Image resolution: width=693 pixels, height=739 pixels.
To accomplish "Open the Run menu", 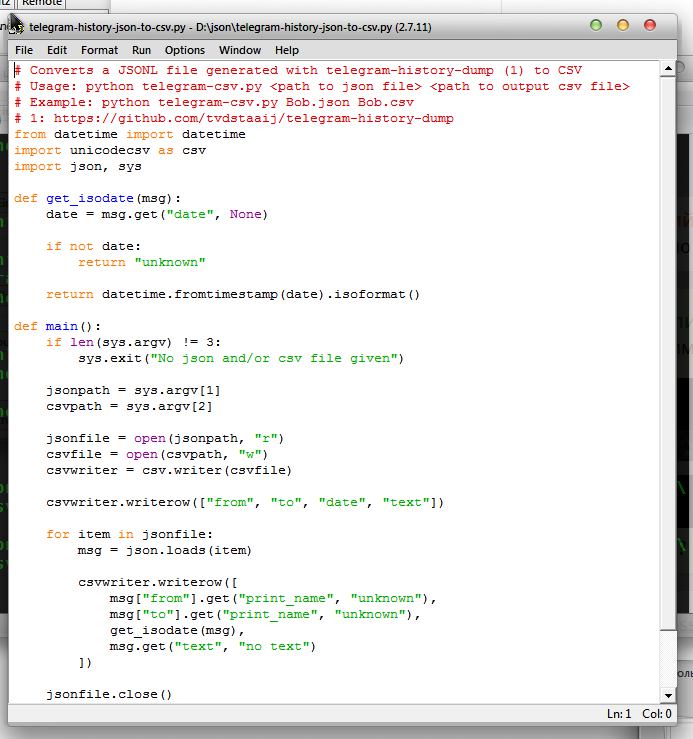I will 141,50.
